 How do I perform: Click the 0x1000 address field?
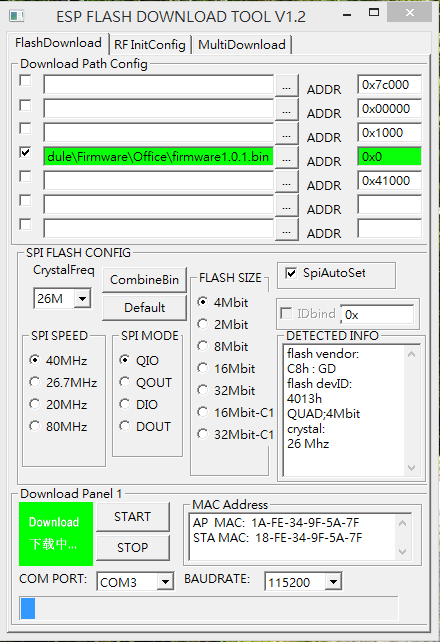click(389, 133)
